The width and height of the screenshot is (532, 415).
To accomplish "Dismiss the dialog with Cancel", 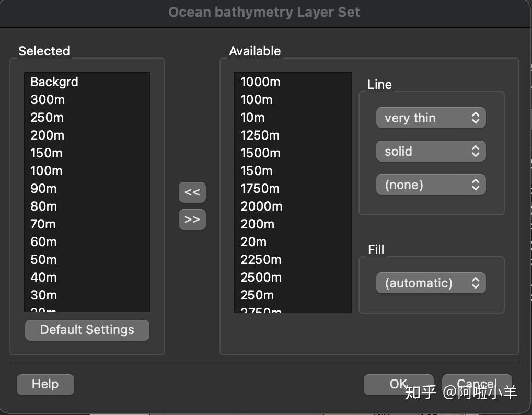I will (x=476, y=384).
